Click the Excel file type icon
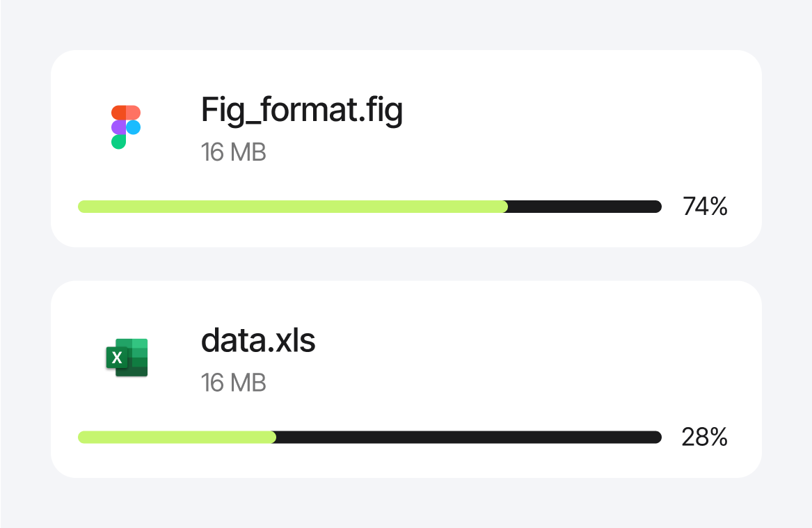 pos(126,357)
